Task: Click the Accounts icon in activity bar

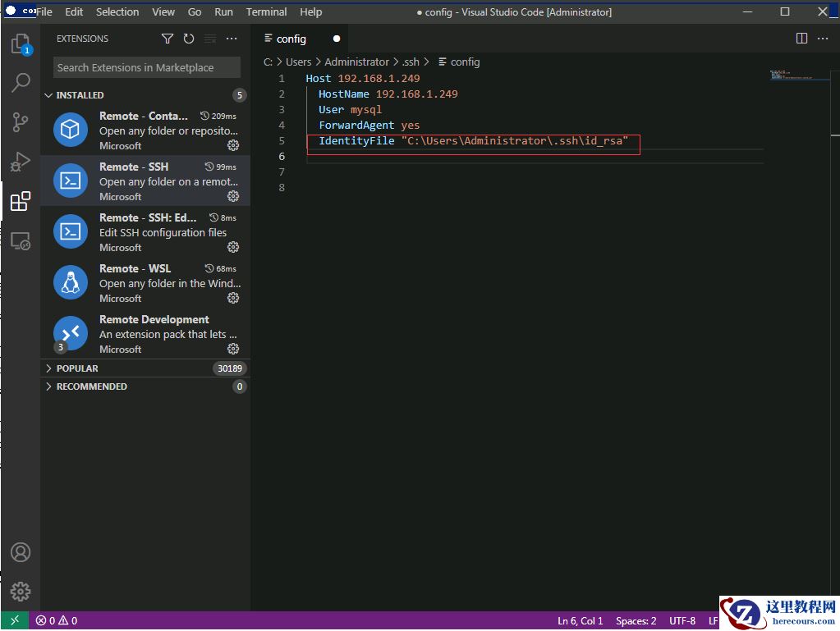Action: (x=21, y=552)
